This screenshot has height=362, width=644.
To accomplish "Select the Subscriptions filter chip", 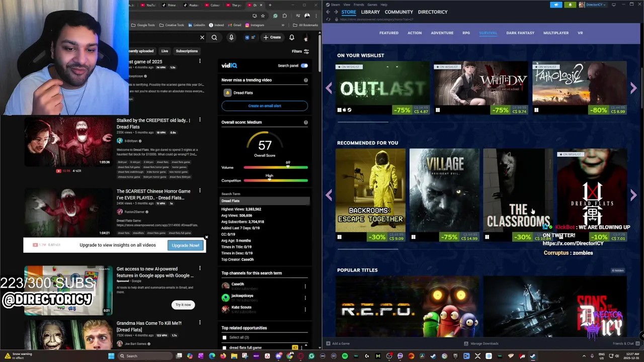I will pos(187,51).
